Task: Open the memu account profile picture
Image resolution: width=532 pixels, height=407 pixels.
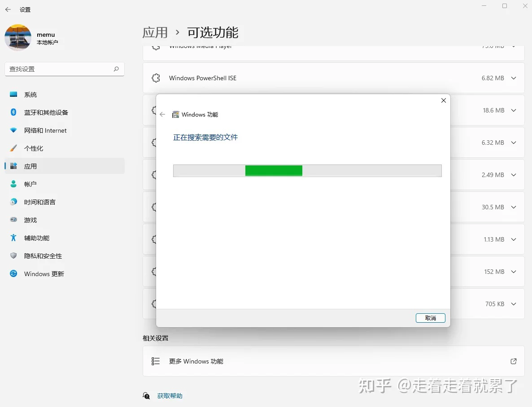Action: [x=18, y=37]
